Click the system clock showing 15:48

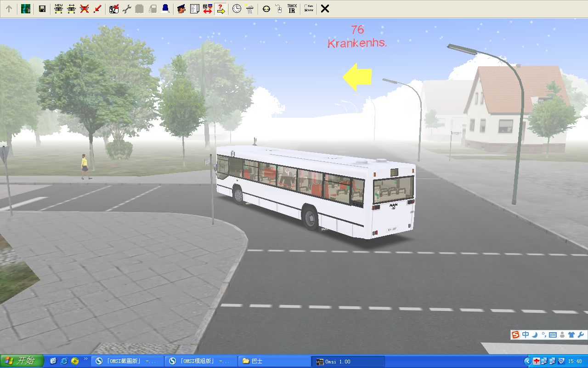(x=575, y=362)
